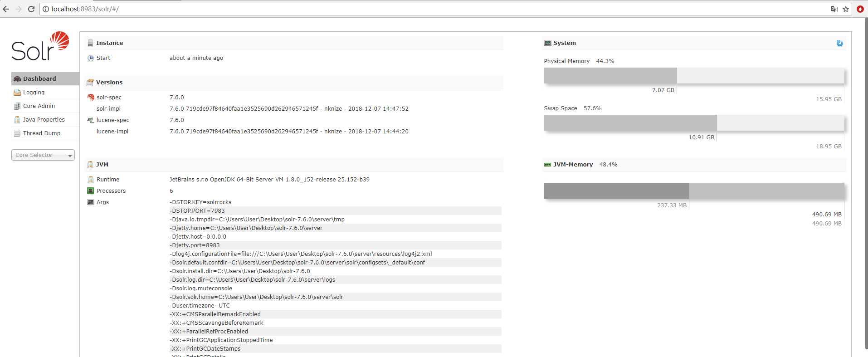Select the -Dsolr.install.dir argument
Viewport: 868px width, 357px height.
(240, 271)
